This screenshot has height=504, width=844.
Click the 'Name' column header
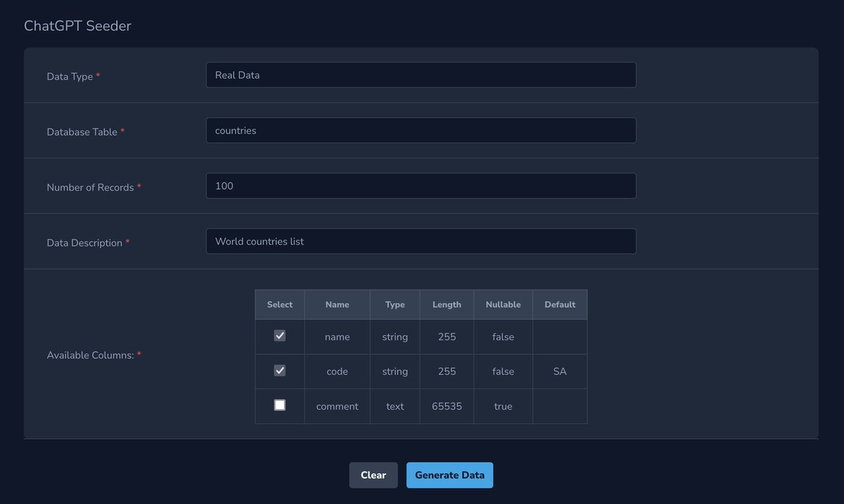338,304
